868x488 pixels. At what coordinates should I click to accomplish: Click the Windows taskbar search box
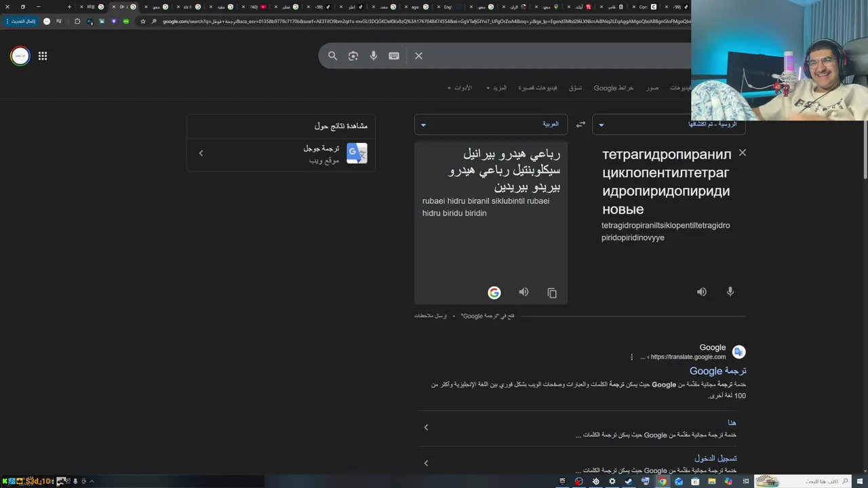click(x=802, y=481)
